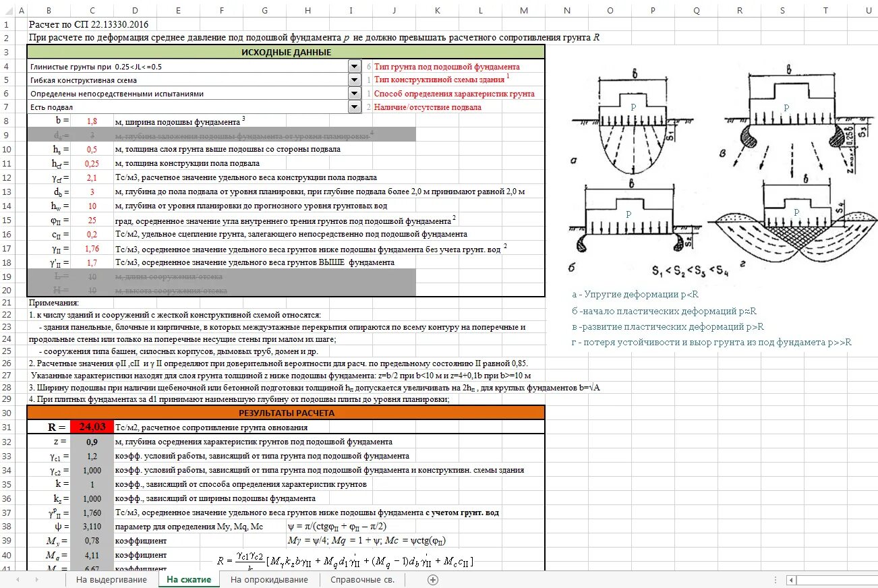Click legend 'г - потеря устойчивости' line
This screenshot has height=588, width=878.
711,343
